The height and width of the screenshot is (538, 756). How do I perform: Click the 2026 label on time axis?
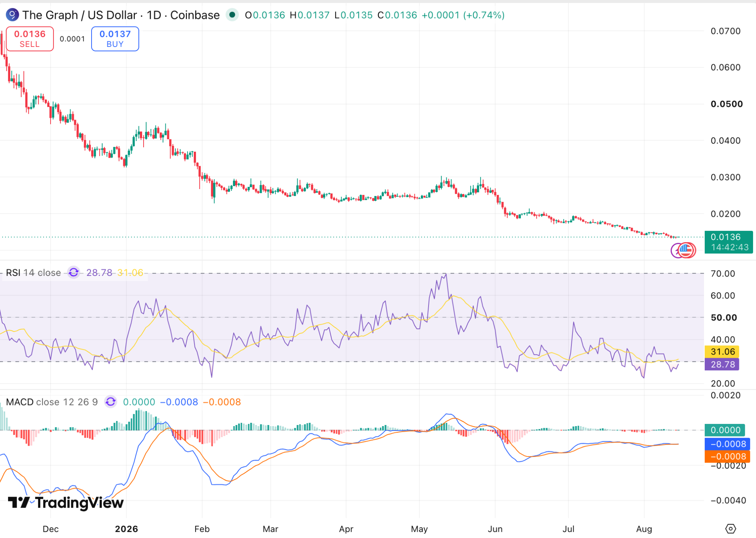[126, 529]
